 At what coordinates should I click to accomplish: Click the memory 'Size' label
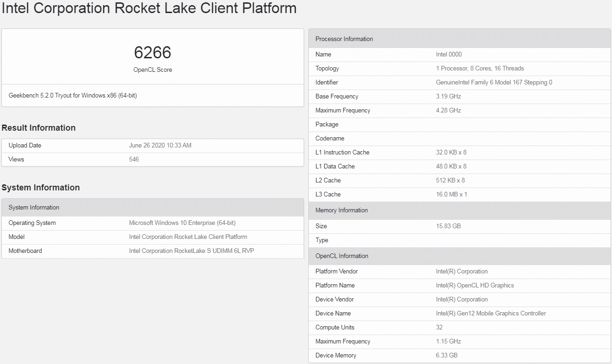click(321, 226)
